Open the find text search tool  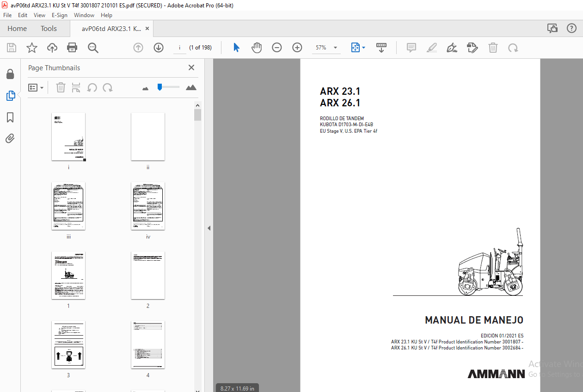(x=93, y=48)
